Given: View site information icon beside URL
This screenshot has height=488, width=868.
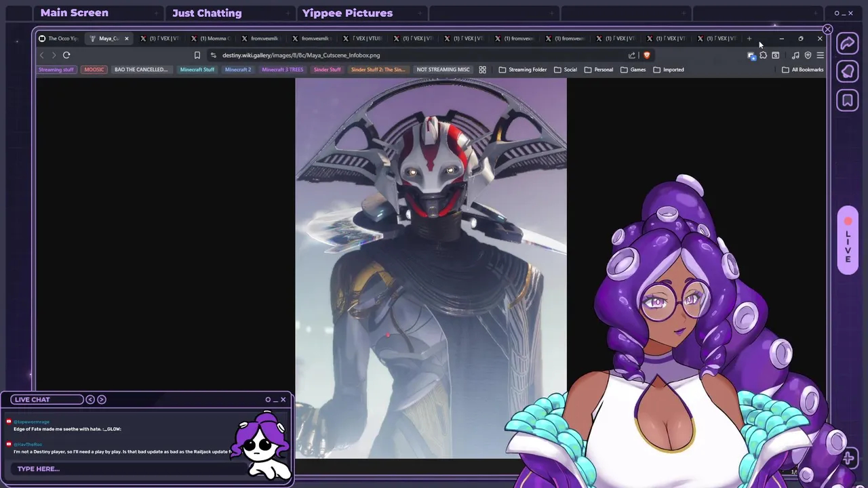Looking at the screenshot, I should pyautogui.click(x=214, y=56).
